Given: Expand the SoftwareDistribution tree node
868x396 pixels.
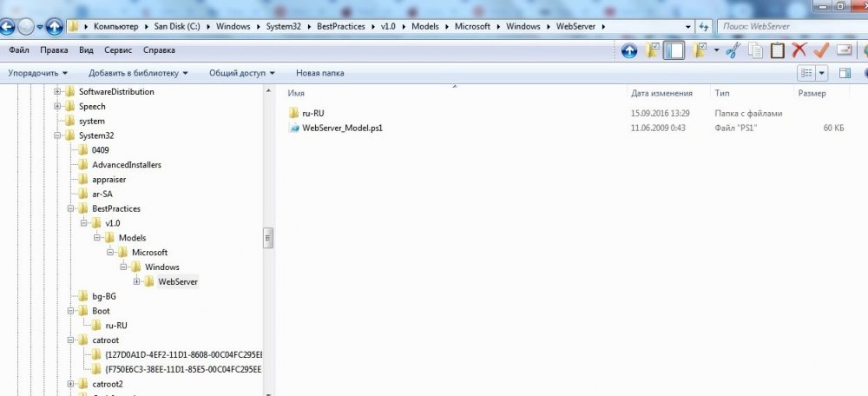Looking at the screenshot, I should point(57,91).
